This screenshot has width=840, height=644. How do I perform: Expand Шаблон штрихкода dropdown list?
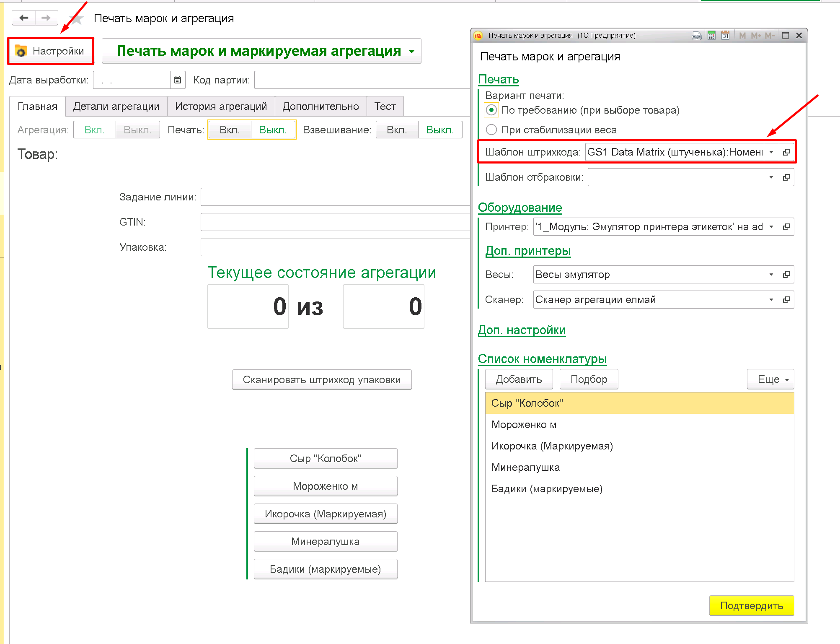click(x=771, y=152)
